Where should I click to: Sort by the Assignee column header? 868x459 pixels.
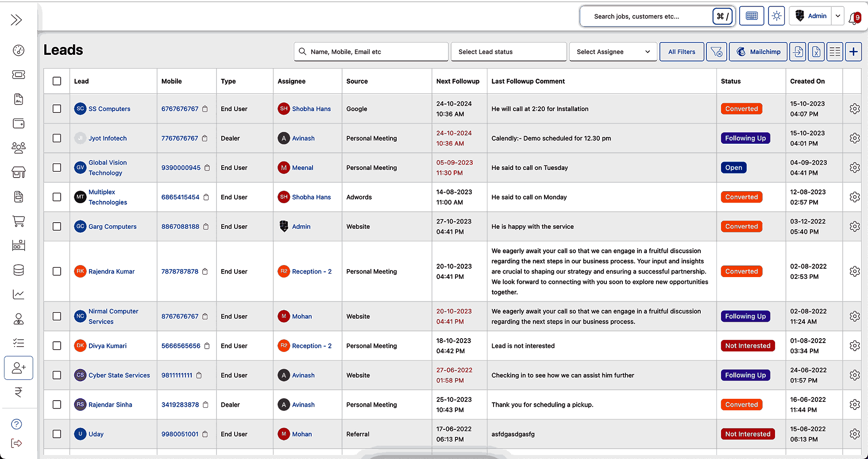coord(291,81)
